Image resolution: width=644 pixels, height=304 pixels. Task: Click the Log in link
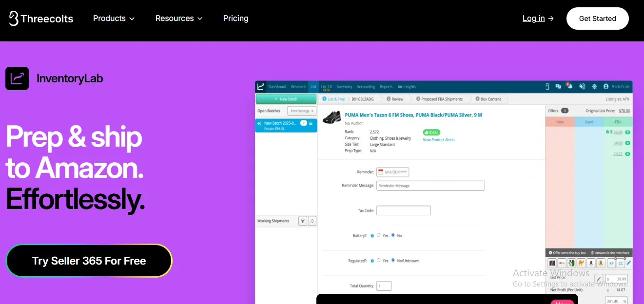[538, 19]
